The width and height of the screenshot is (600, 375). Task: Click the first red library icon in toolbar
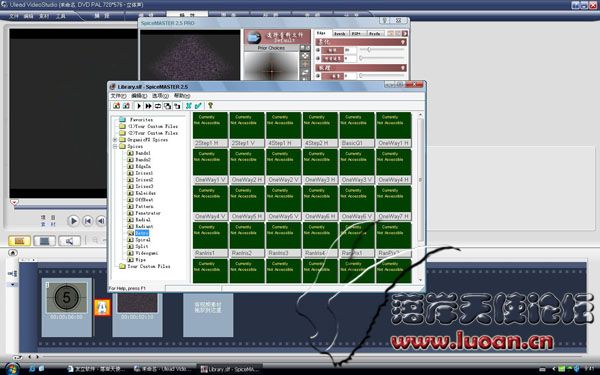click(x=116, y=106)
